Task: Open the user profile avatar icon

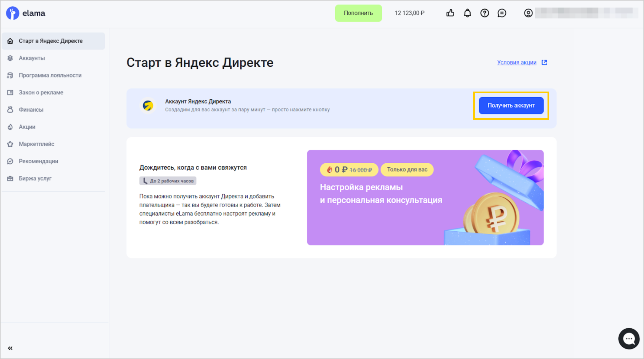Action: pos(528,13)
